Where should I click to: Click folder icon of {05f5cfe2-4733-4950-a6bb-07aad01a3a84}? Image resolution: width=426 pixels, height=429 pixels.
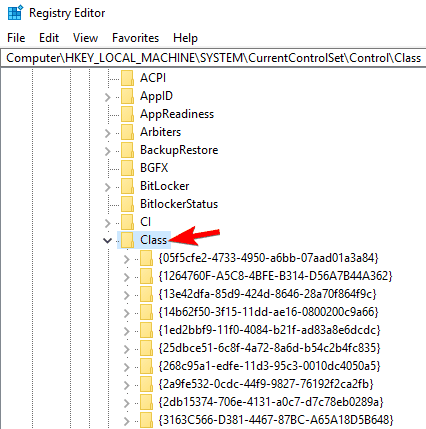[x=147, y=258]
